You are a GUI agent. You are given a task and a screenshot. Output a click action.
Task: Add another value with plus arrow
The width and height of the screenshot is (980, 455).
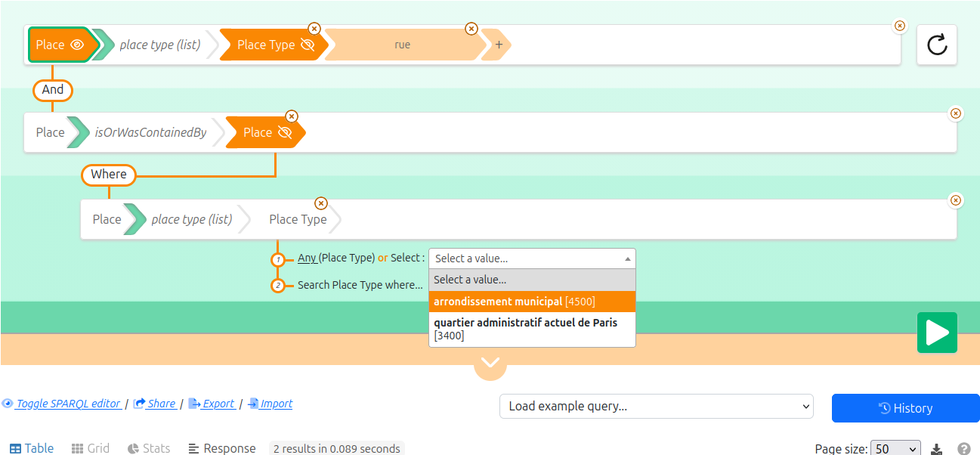pyautogui.click(x=499, y=45)
